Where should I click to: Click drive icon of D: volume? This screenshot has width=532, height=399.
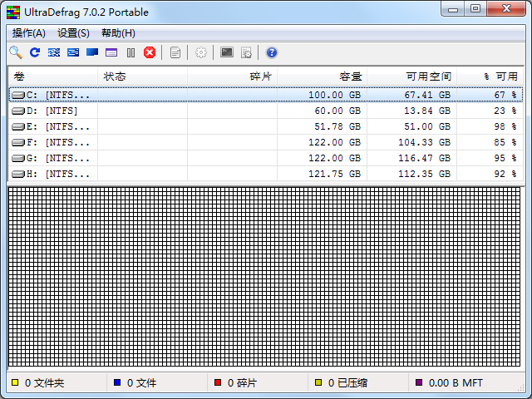(18, 111)
